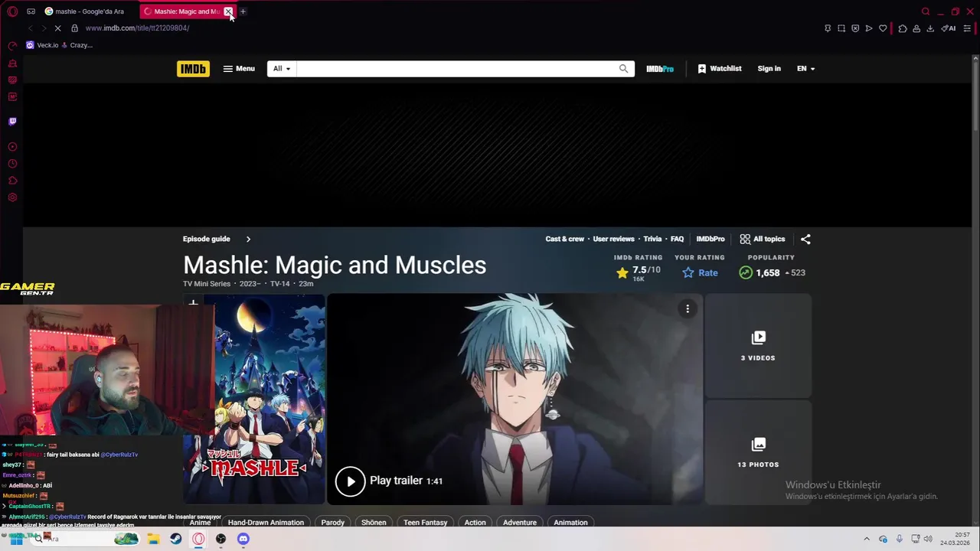Click the site security lock icon

[74, 28]
